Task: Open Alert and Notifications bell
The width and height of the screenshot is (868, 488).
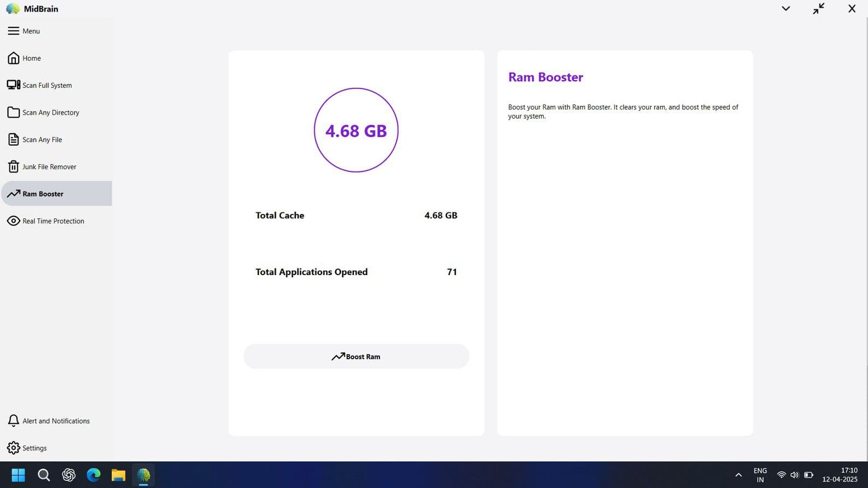Action: pyautogui.click(x=14, y=421)
